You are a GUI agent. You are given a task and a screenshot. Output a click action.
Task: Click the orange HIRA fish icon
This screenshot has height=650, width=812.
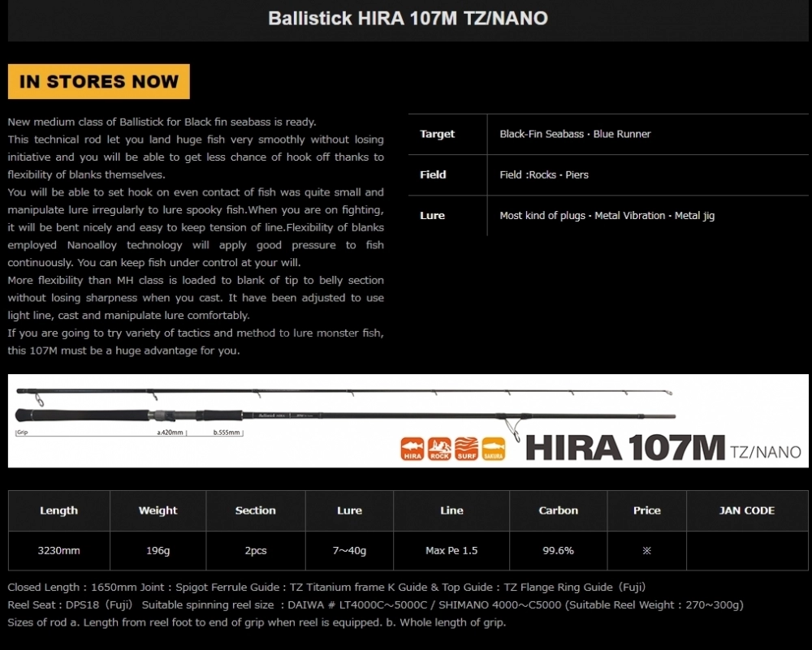point(412,449)
